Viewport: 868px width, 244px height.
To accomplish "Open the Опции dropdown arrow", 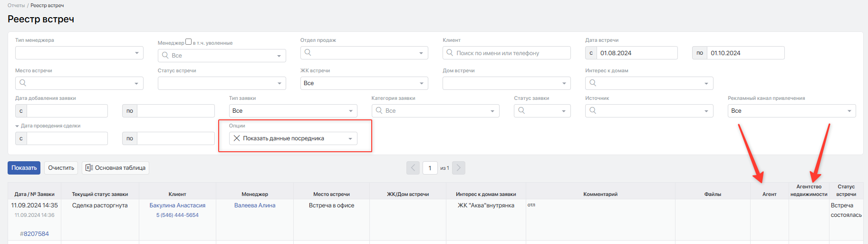I will point(350,139).
